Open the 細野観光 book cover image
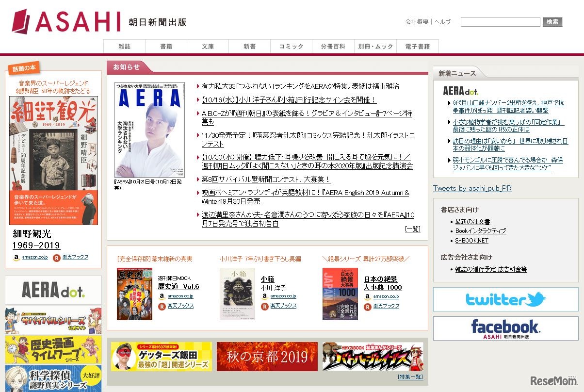This screenshot has height=392, width=584. (53, 161)
